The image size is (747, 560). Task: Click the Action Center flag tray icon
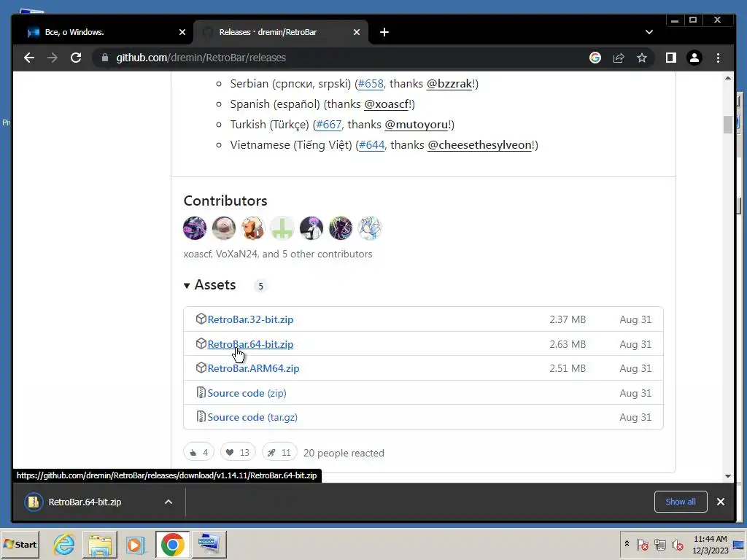(642, 544)
